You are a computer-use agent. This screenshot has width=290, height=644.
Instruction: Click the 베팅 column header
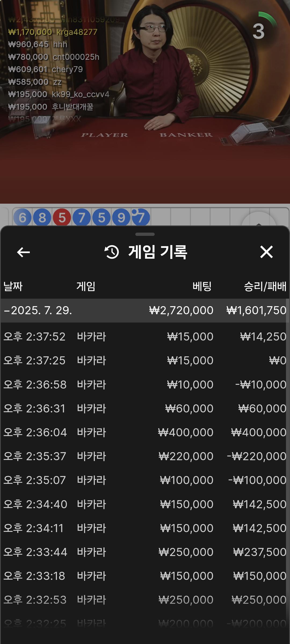tap(202, 286)
